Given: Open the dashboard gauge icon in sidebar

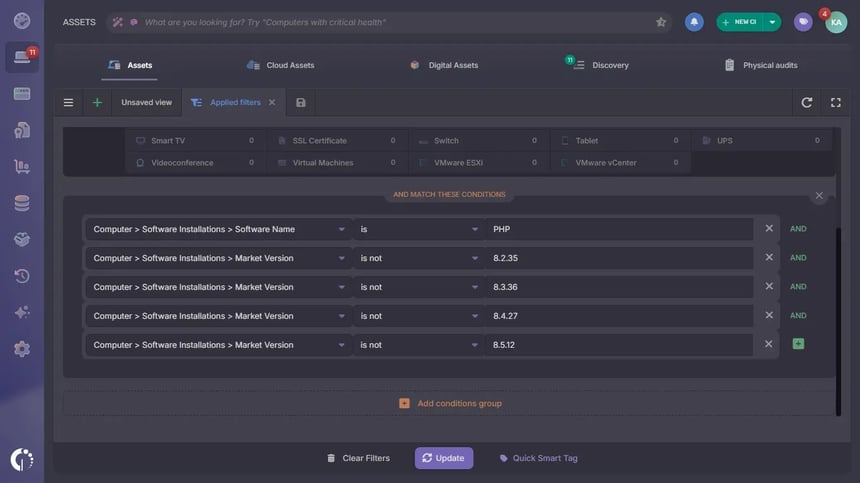Looking at the screenshot, I should click(22, 21).
